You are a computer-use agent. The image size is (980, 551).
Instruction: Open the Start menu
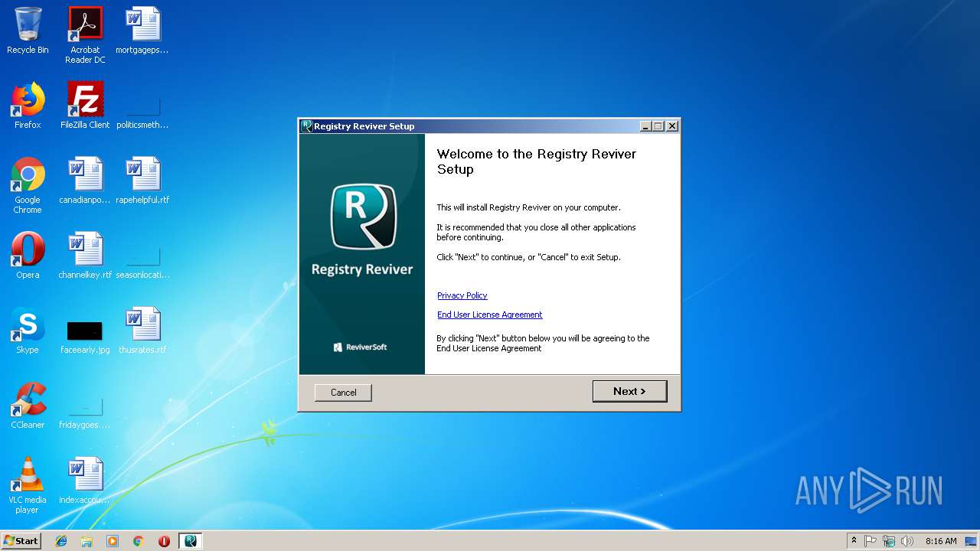21,541
